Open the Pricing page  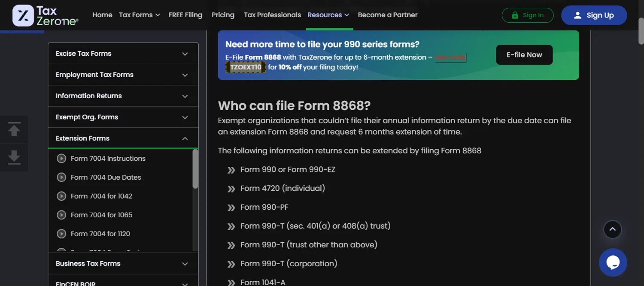click(223, 15)
